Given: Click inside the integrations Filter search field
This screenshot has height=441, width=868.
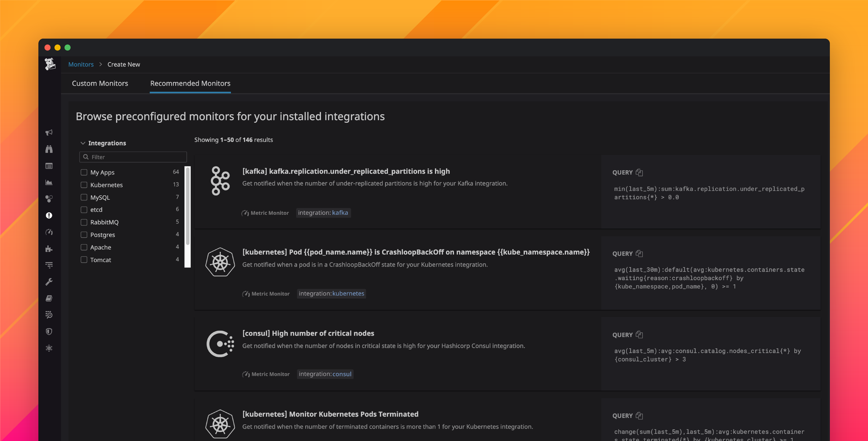Looking at the screenshot, I should pyautogui.click(x=133, y=157).
